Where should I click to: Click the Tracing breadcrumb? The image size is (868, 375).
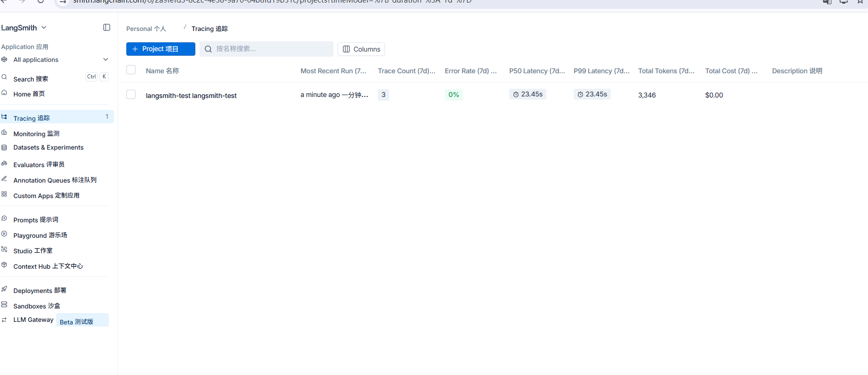pos(210,29)
